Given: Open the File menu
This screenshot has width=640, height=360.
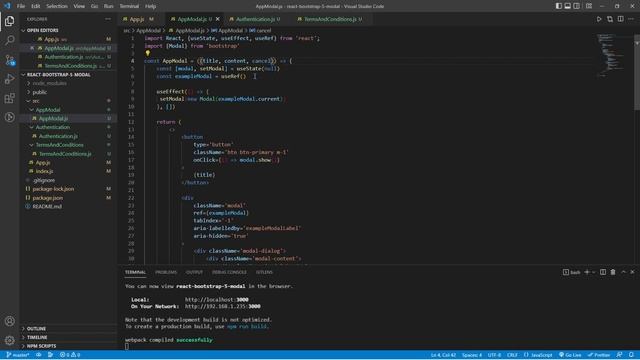Looking at the screenshot, I should point(21,6).
